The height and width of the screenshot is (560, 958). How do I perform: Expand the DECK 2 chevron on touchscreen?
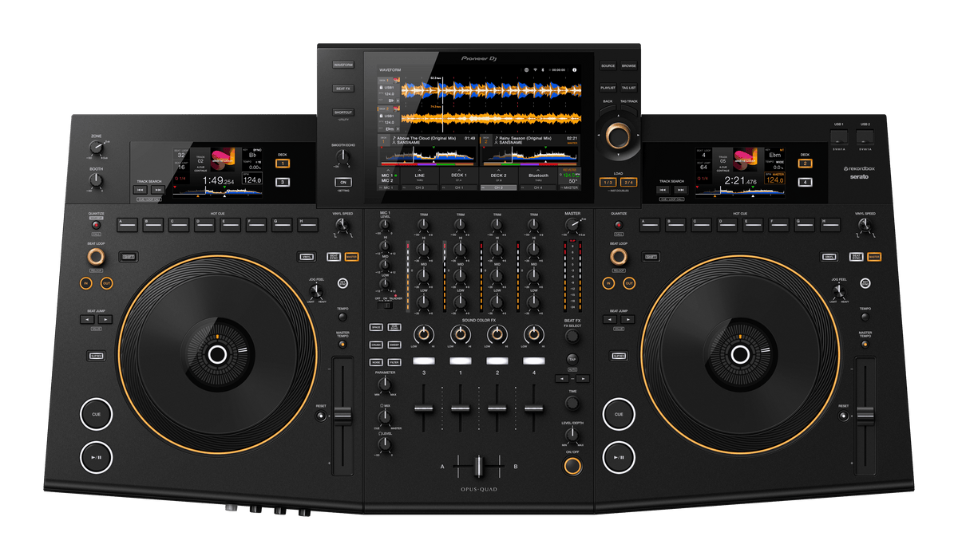(498, 170)
